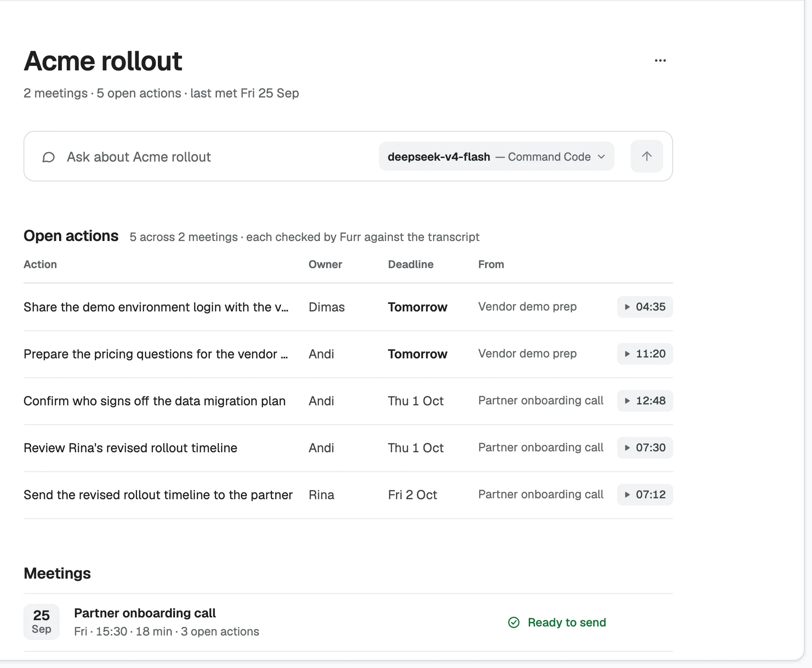Click the Open actions heading
This screenshot has width=812, height=668.
pyautogui.click(x=71, y=236)
